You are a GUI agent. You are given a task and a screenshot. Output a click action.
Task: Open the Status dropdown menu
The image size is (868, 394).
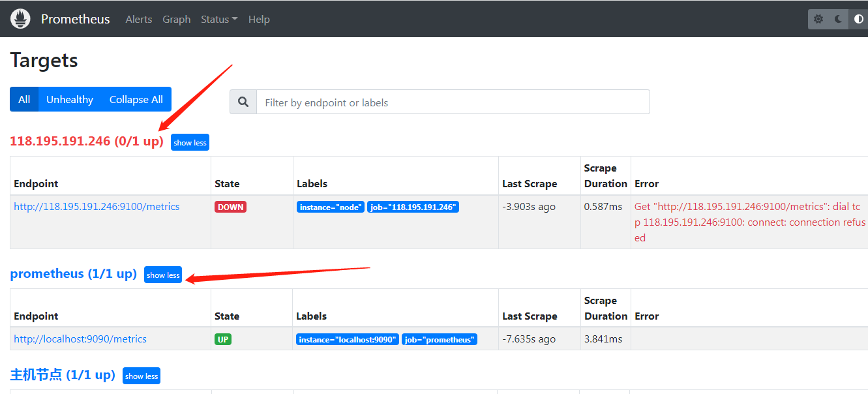coord(219,19)
